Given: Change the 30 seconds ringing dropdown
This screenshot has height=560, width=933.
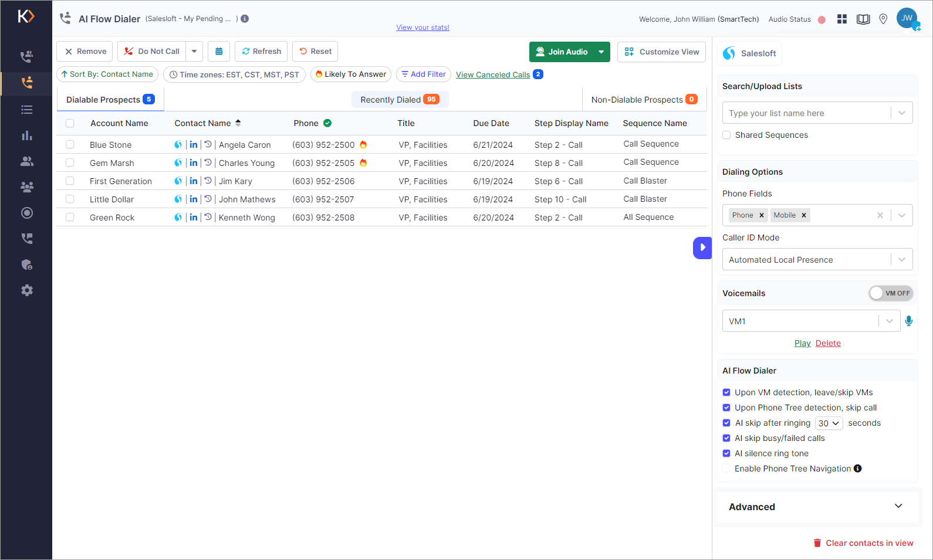Looking at the screenshot, I should click(829, 423).
